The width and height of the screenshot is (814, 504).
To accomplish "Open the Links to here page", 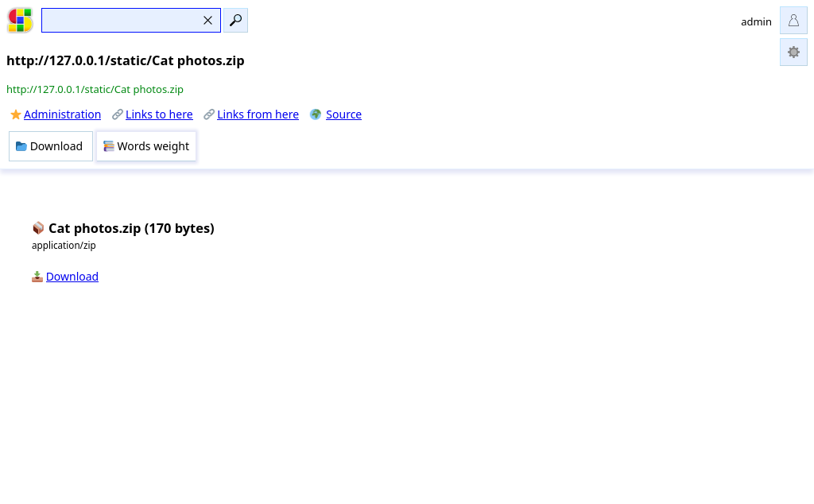I will pyautogui.click(x=159, y=114).
